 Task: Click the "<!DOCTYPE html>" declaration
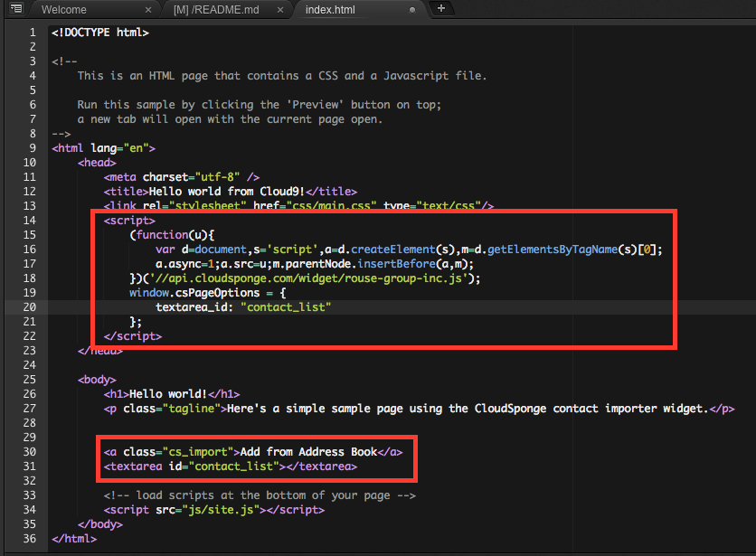click(x=100, y=33)
